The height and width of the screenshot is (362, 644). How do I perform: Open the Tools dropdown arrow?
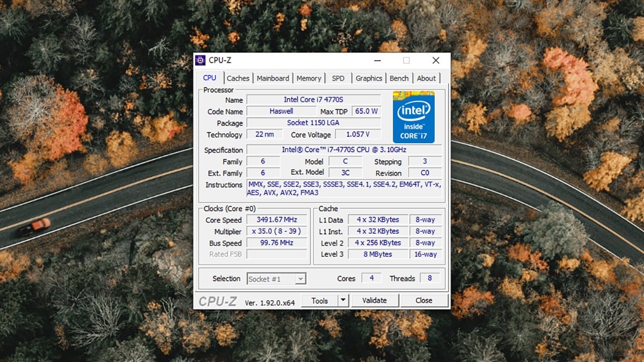click(x=343, y=301)
